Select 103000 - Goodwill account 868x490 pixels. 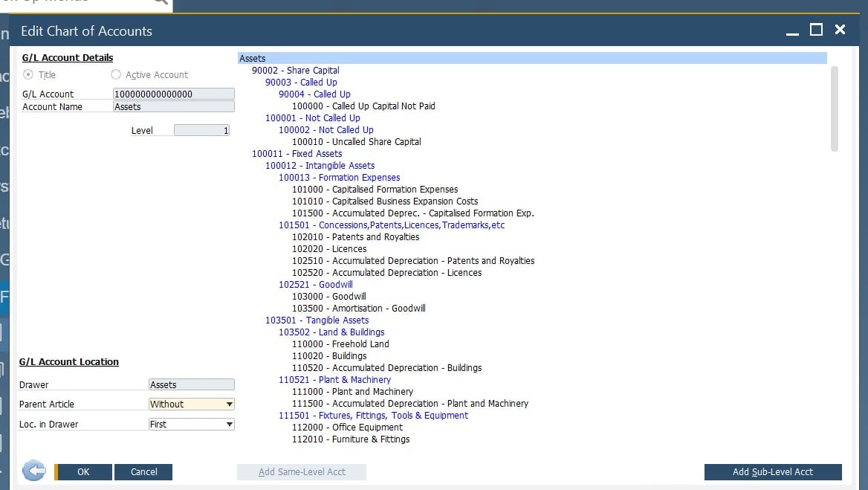point(328,297)
